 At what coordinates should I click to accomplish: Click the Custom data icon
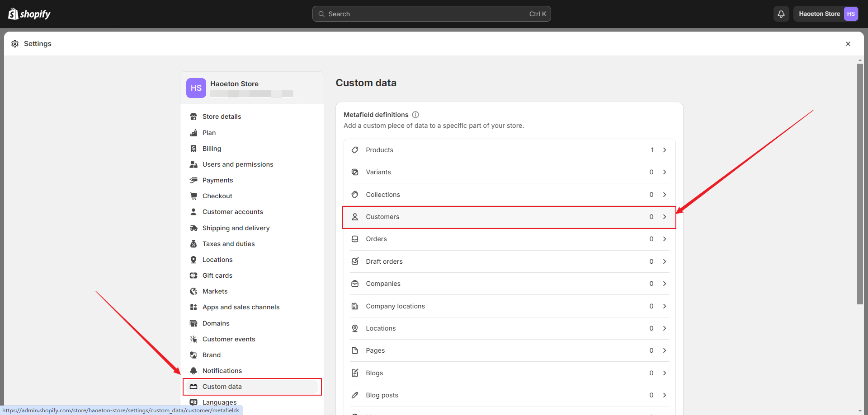(x=193, y=387)
